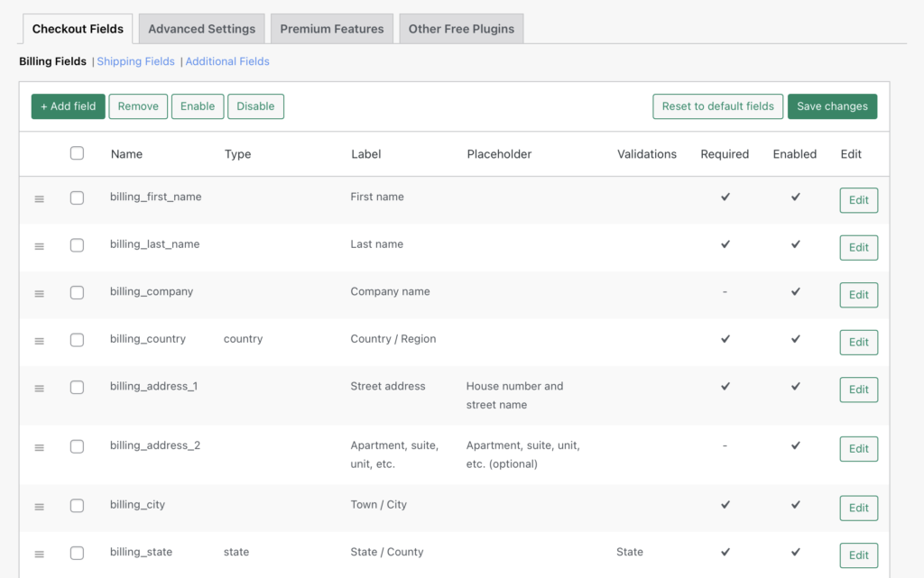Image resolution: width=924 pixels, height=578 pixels.
Task: Check the billing_state row checkbox
Action: [x=77, y=553]
